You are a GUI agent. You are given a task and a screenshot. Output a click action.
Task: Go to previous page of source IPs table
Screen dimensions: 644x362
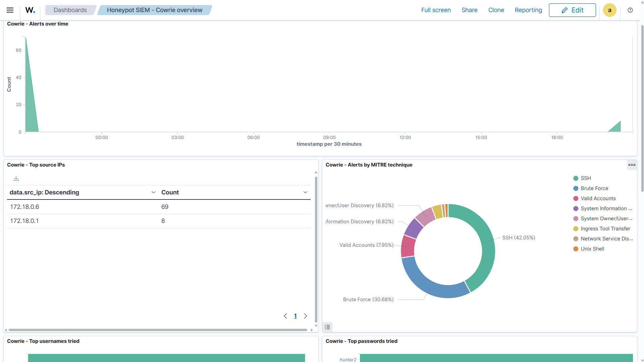point(285,316)
